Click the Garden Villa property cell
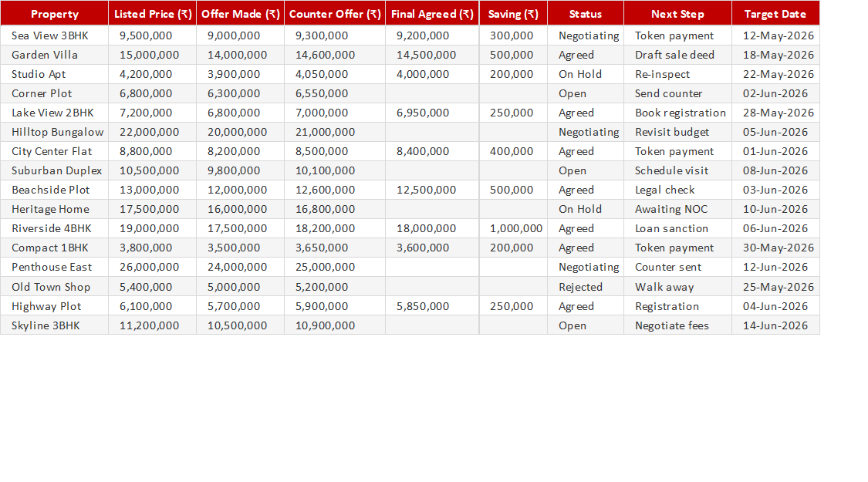 (x=54, y=55)
